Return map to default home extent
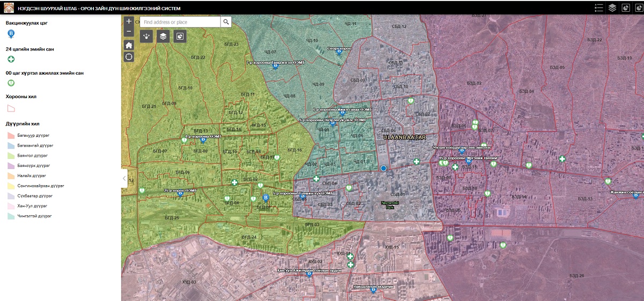Screen dimensions: 644x301 (129, 45)
